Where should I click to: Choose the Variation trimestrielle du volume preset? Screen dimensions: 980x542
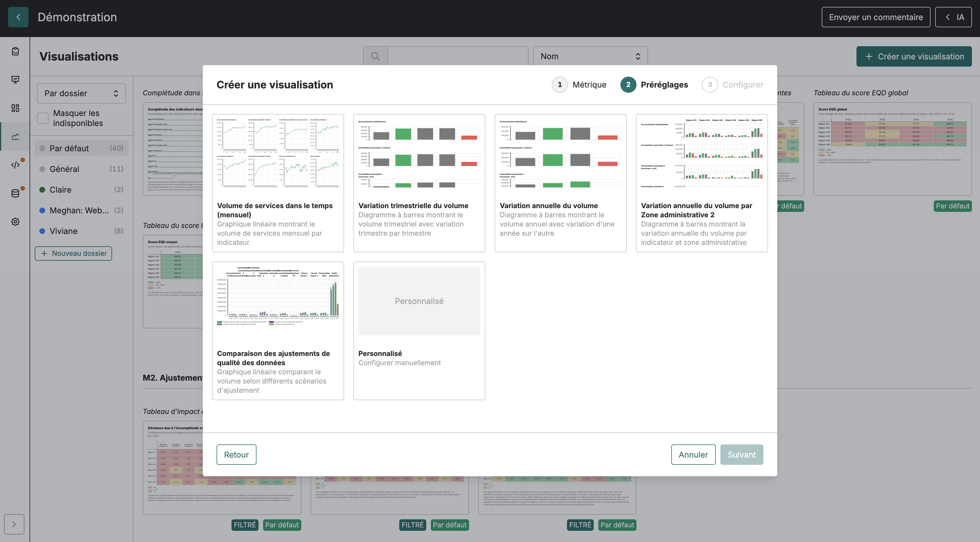[419, 183]
